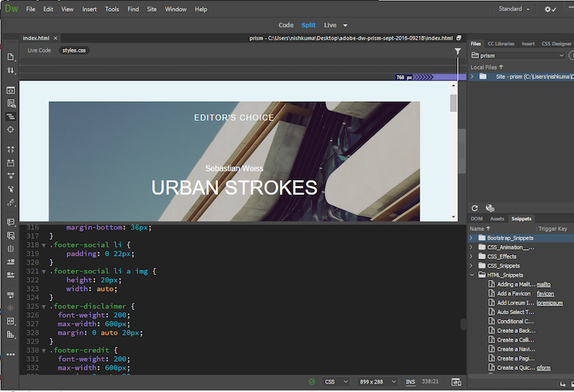Click the green check status icon in the status bar

pyautogui.click(x=311, y=382)
